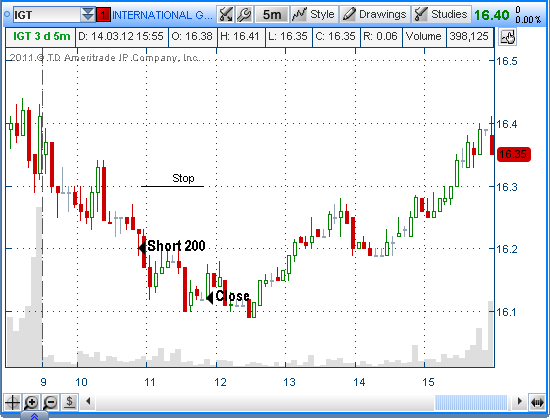Click the scroll right arrow in the bottom bar
Viewport: 550px width, 420px height.
pyautogui.click(x=520, y=401)
